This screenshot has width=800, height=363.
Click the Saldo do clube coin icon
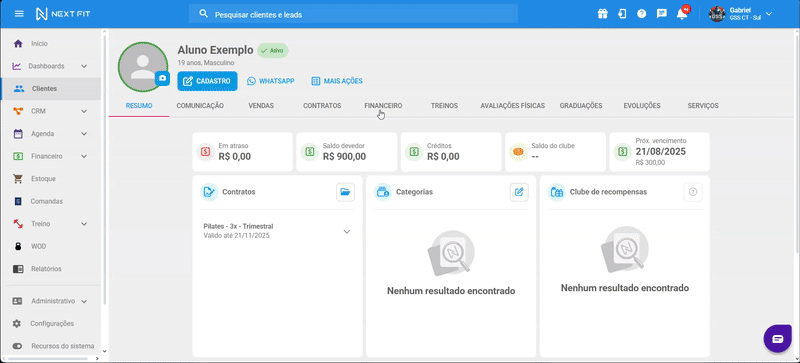tap(518, 152)
